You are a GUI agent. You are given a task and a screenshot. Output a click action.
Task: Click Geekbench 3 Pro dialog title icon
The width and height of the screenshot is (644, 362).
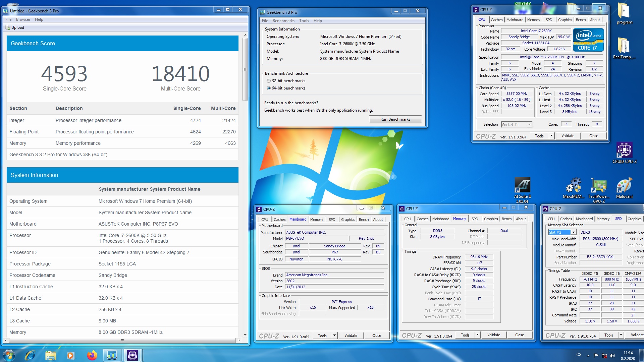(x=262, y=12)
